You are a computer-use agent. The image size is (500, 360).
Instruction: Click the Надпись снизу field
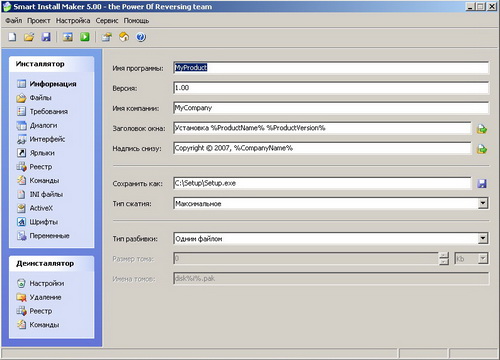(322, 148)
